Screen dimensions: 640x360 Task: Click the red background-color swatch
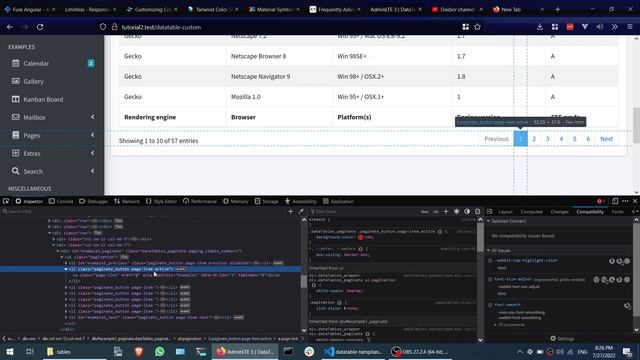click(360, 237)
